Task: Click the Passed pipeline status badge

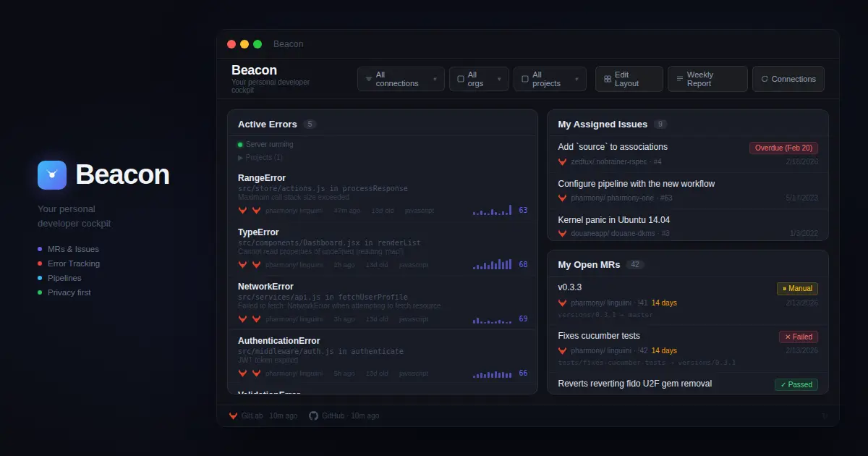Action: point(796,384)
